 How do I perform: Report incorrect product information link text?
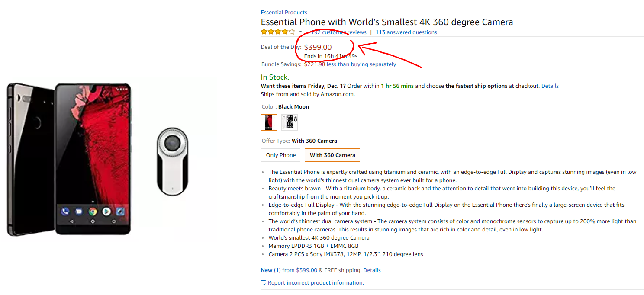316,283
